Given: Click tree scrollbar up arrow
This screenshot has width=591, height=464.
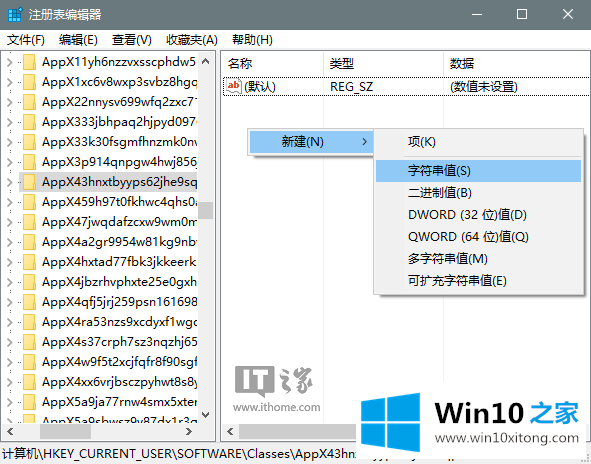Looking at the screenshot, I should [x=206, y=61].
